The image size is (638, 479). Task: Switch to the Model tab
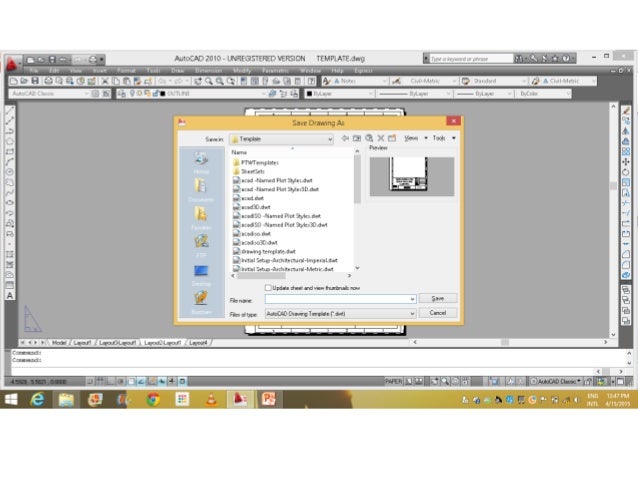click(59, 343)
